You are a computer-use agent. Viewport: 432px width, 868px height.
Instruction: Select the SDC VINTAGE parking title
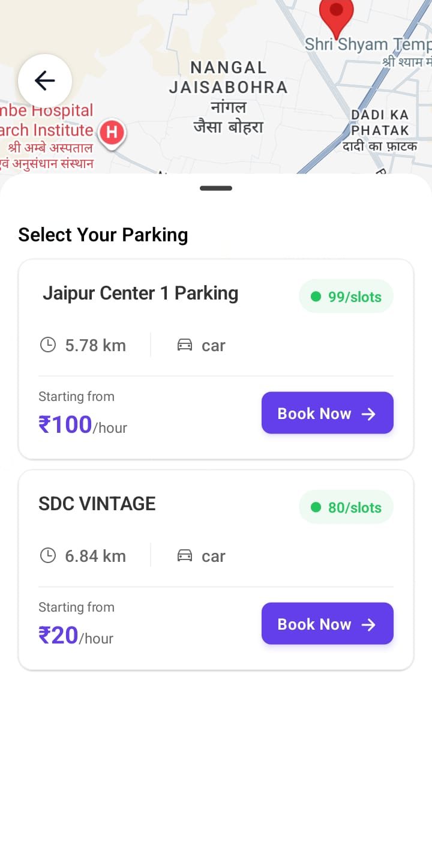(x=97, y=504)
